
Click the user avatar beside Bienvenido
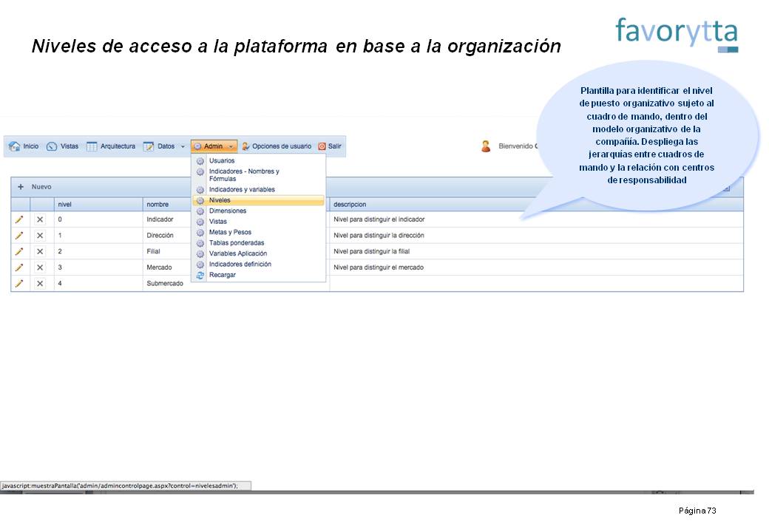[486, 146]
